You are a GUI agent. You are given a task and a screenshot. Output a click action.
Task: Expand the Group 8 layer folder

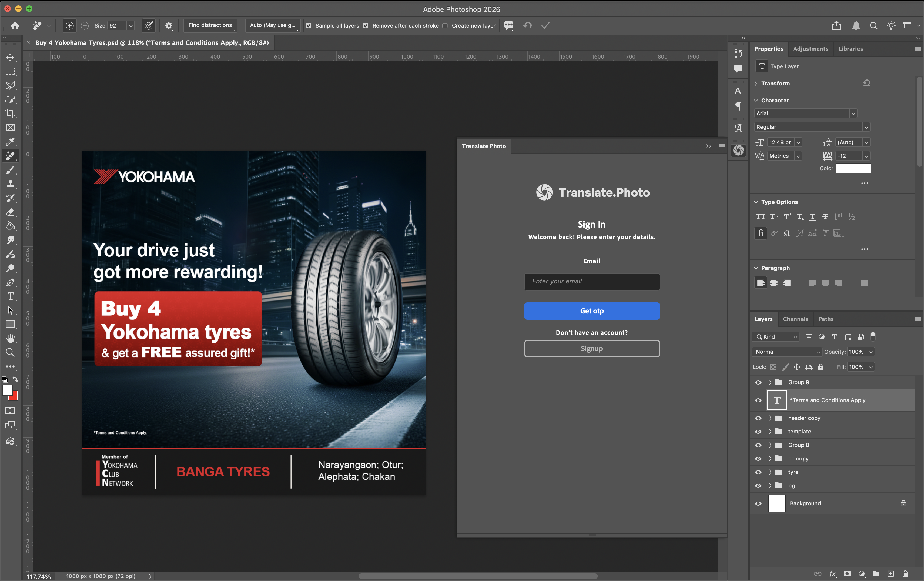pos(770,445)
